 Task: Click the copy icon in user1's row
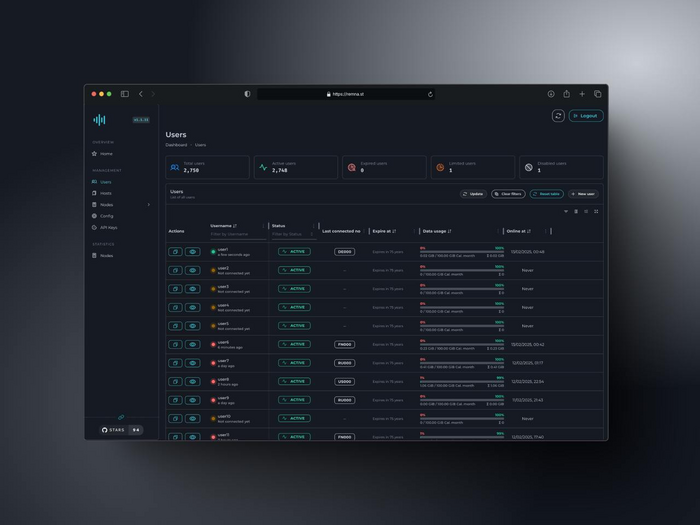[175, 252]
